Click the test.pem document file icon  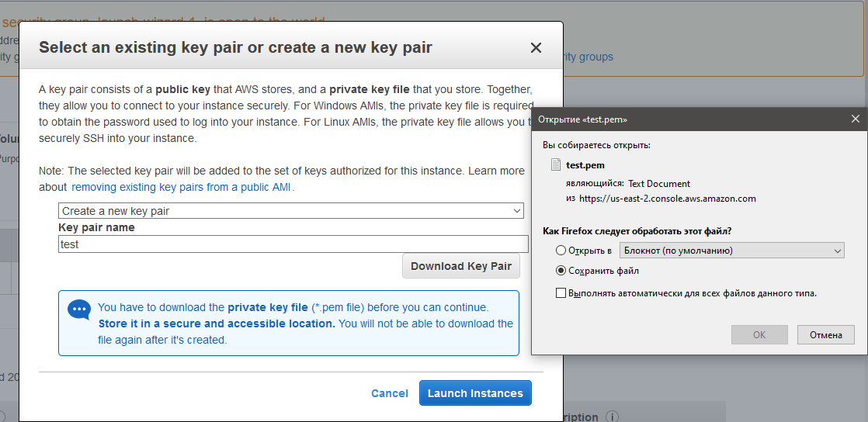pyautogui.click(x=555, y=164)
